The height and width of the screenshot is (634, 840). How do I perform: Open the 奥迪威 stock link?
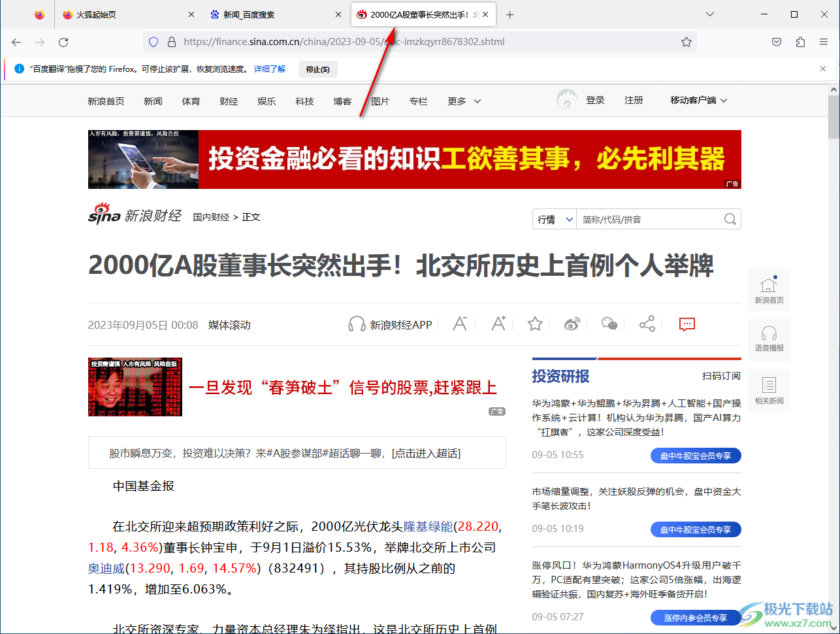point(106,568)
